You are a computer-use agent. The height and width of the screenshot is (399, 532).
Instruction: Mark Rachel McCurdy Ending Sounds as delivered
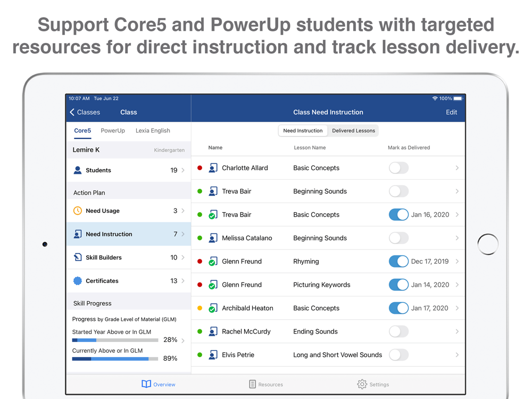coord(398,331)
